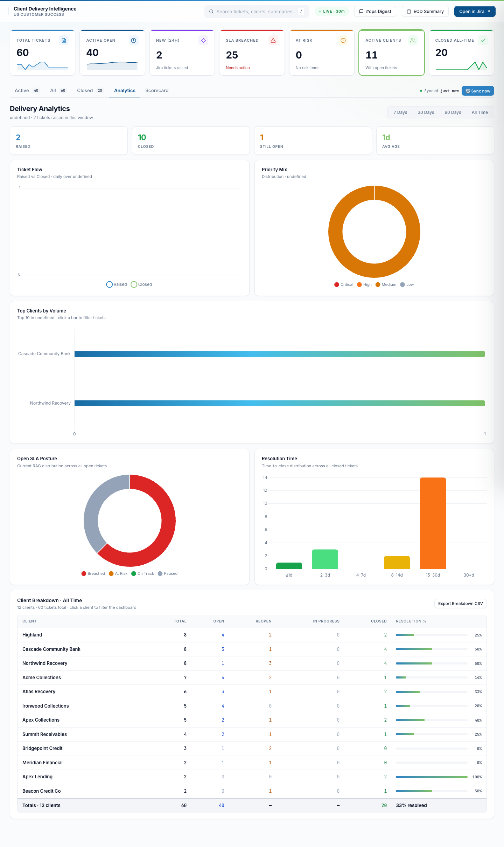The height and width of the screenshot is (847, 504).
Task: Click the Sync now button
Action: 478,91
